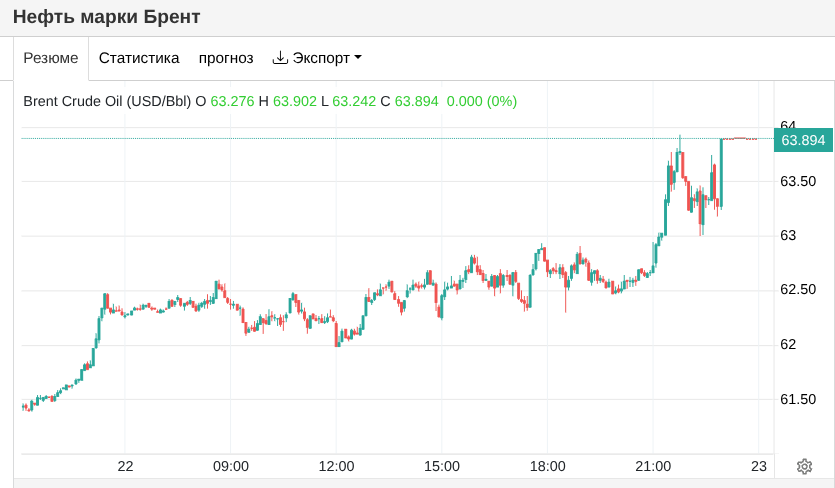Expand the Экспорт dropdown caret
Screen dimensions: 835x488
(x=358, y=58)
